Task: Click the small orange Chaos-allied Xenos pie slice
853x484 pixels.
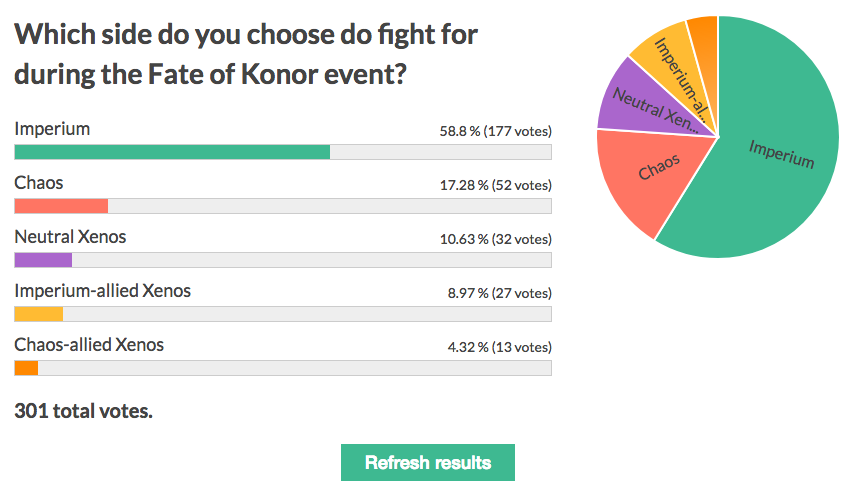Action: point(704,35)
